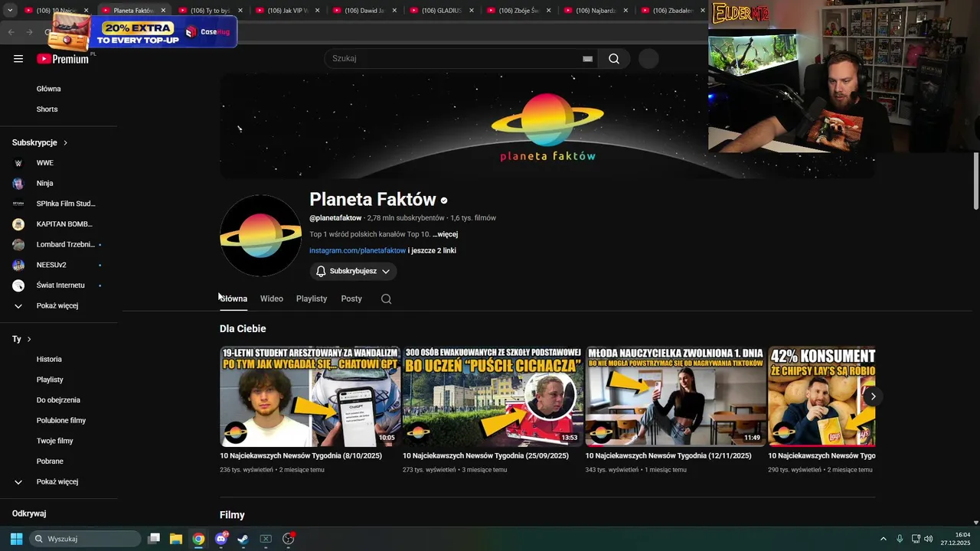Open the Chrome tab search dropdown
Viewport: 980px width, 551px height.
coord(10,11)
